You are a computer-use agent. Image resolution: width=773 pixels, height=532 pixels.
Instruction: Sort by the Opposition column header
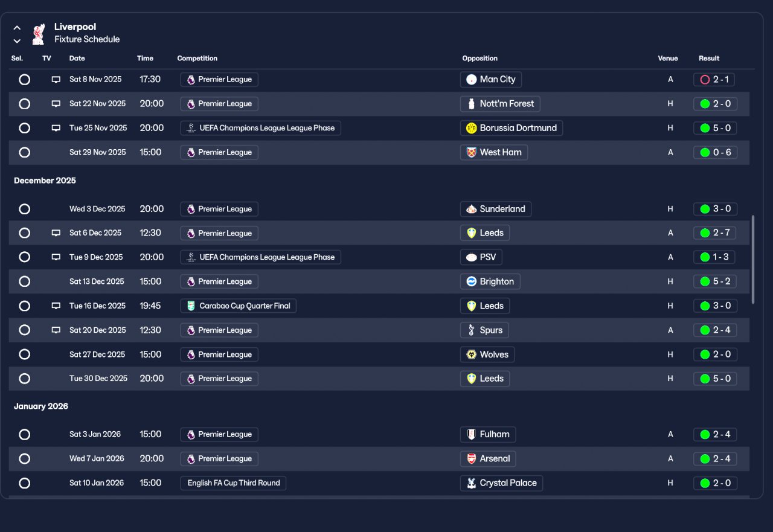[x=480, y=59]
